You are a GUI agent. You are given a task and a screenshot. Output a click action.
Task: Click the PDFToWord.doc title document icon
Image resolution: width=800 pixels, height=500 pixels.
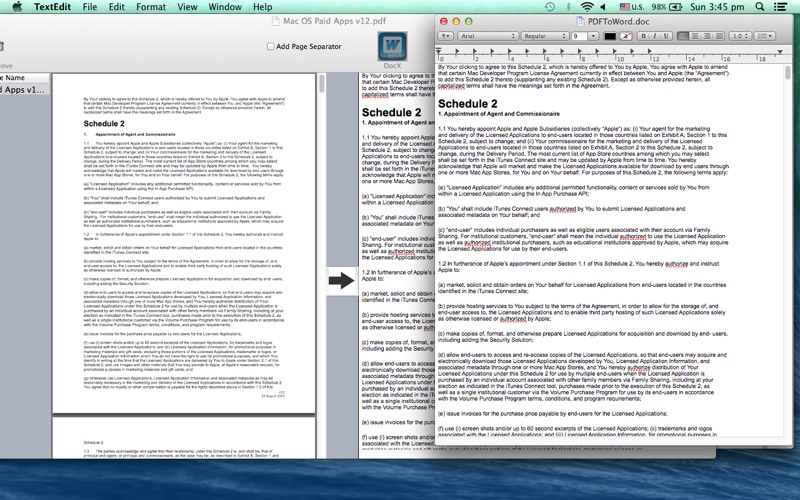tap(580, 21)
